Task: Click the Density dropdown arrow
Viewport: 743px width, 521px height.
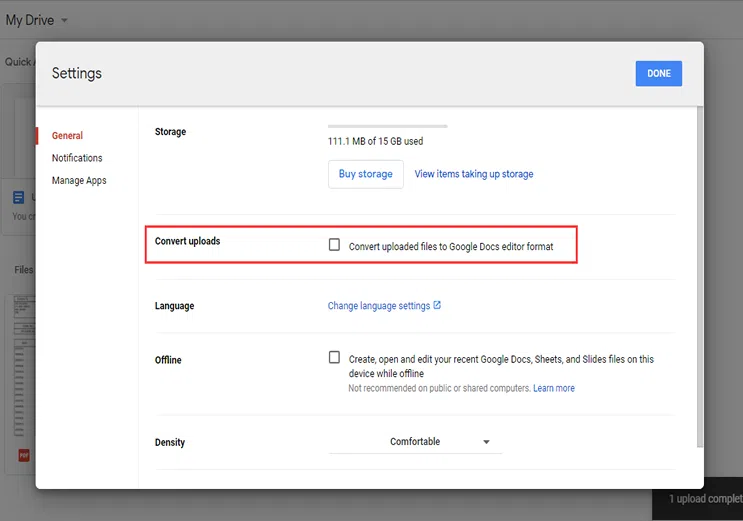Action: point(486,442)
